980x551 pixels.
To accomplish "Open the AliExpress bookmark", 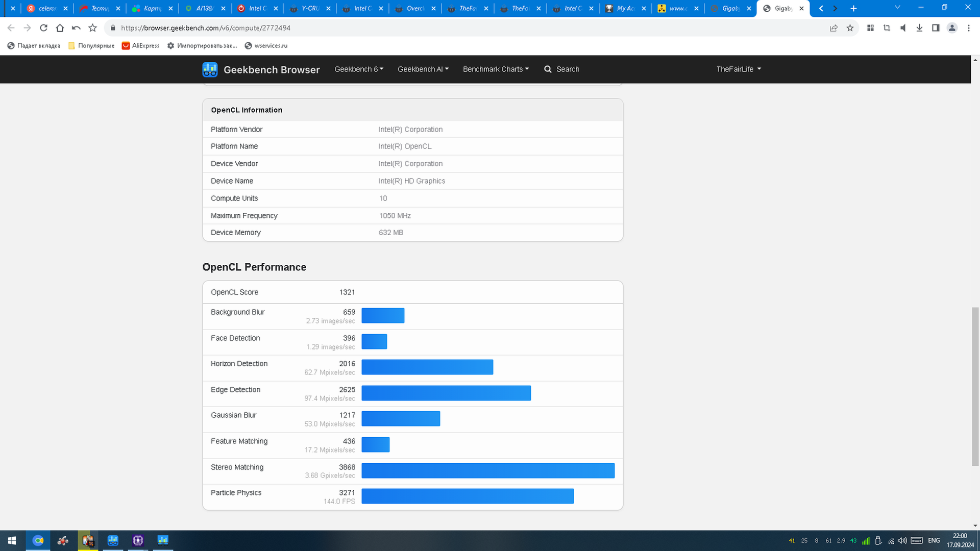I will click(x=141, y=46).
